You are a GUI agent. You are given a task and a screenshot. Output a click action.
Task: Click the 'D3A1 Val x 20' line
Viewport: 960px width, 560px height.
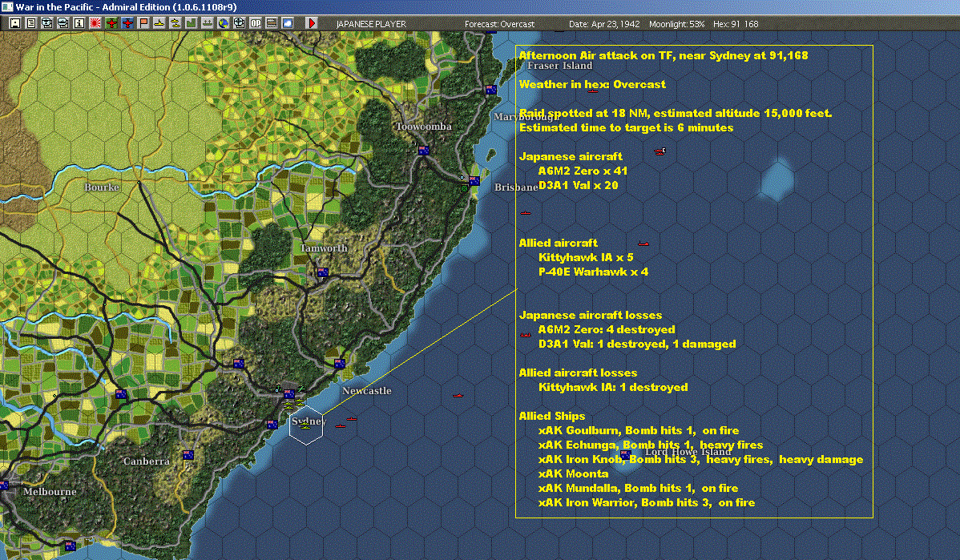pos(578,185)
